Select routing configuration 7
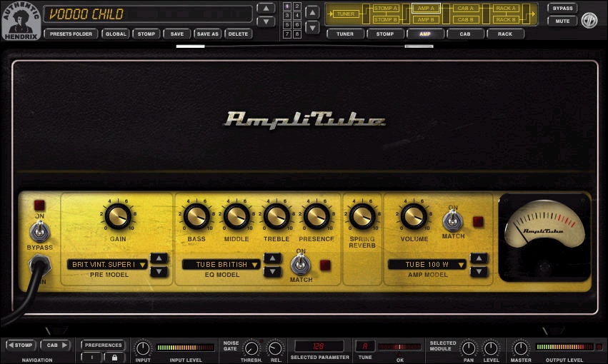 287,34
